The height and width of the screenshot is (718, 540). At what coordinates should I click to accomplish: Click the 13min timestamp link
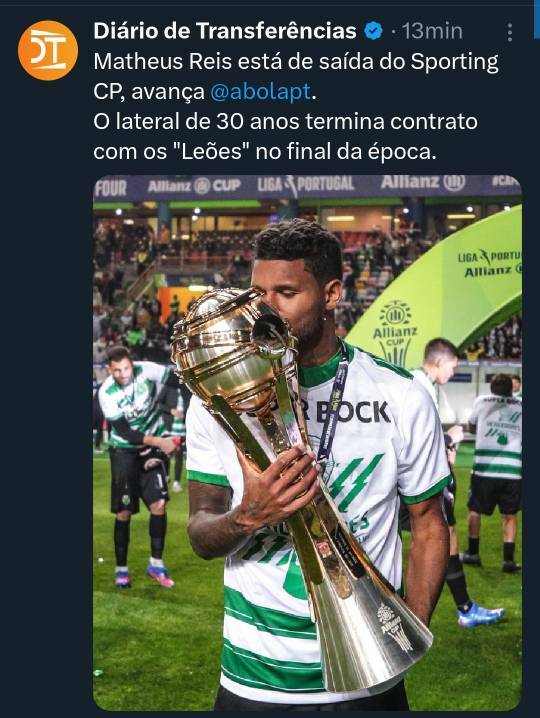coord(432,31)
